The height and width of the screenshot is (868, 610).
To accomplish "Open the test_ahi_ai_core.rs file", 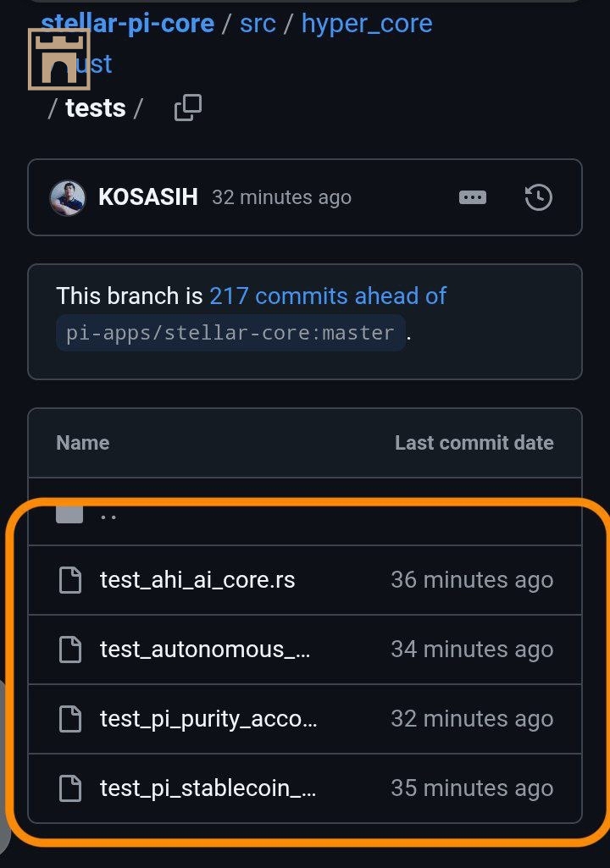I will click(x=197, y=580).
